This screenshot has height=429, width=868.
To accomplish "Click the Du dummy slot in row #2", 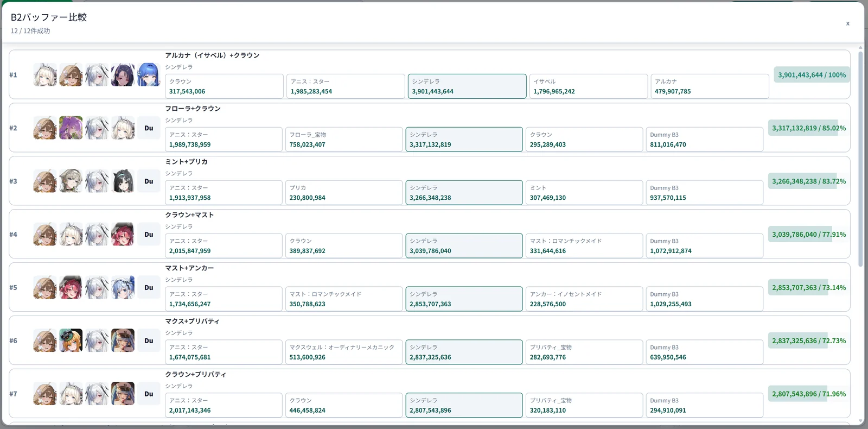I will click(x=149, y=128).
